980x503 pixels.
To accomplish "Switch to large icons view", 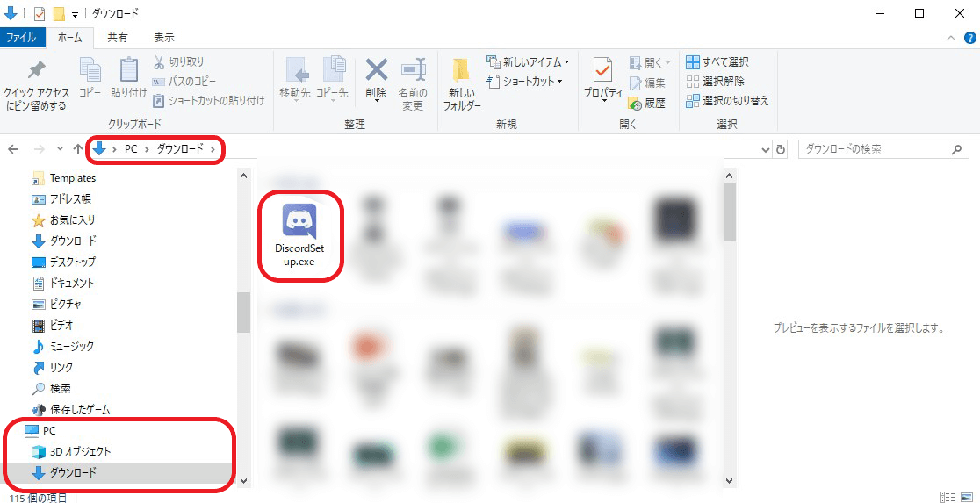I will (966, 498).
